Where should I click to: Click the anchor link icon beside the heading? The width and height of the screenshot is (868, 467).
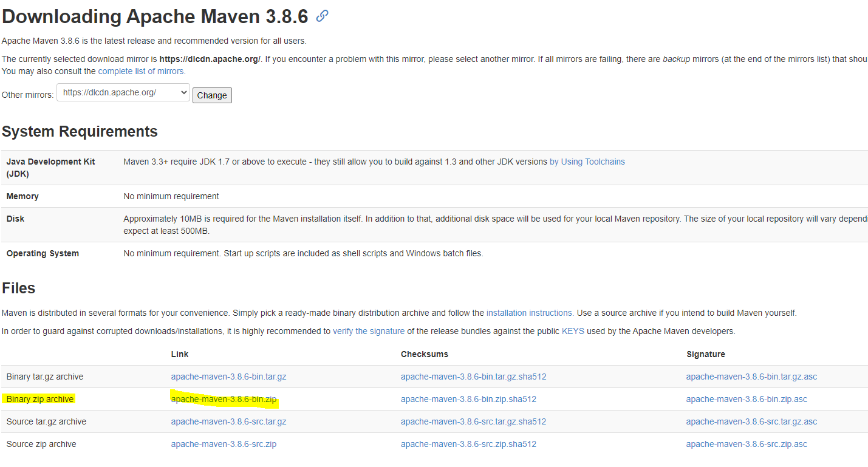click(323, 16)
